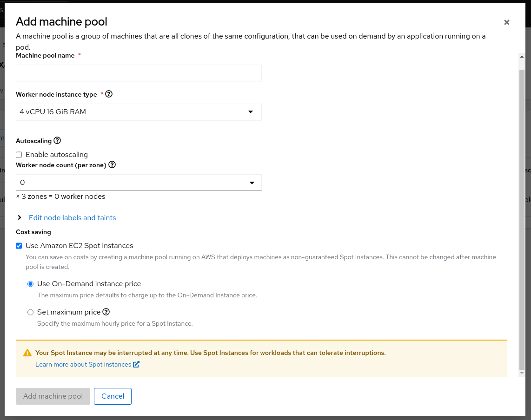Uncheck Use Amazon EC2 Spot Instances
Viewport: 531px width, 420px height.
tap(19, 246)
